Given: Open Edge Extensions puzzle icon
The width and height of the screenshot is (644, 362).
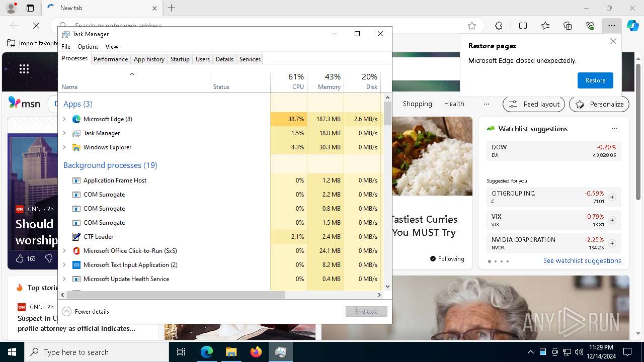Looking at the screenshot, I should click(x=499, y=26).
